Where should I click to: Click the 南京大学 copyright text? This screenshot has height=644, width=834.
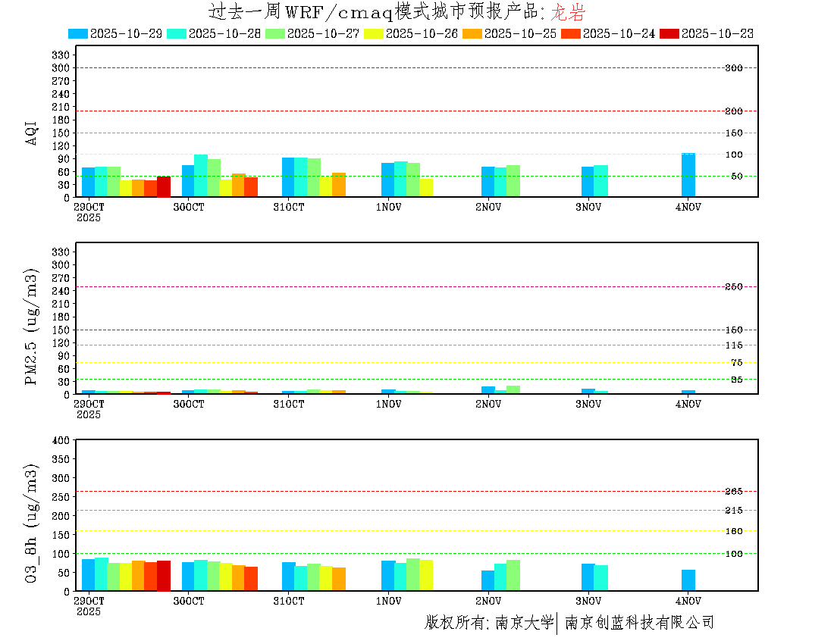coord(524,623)
